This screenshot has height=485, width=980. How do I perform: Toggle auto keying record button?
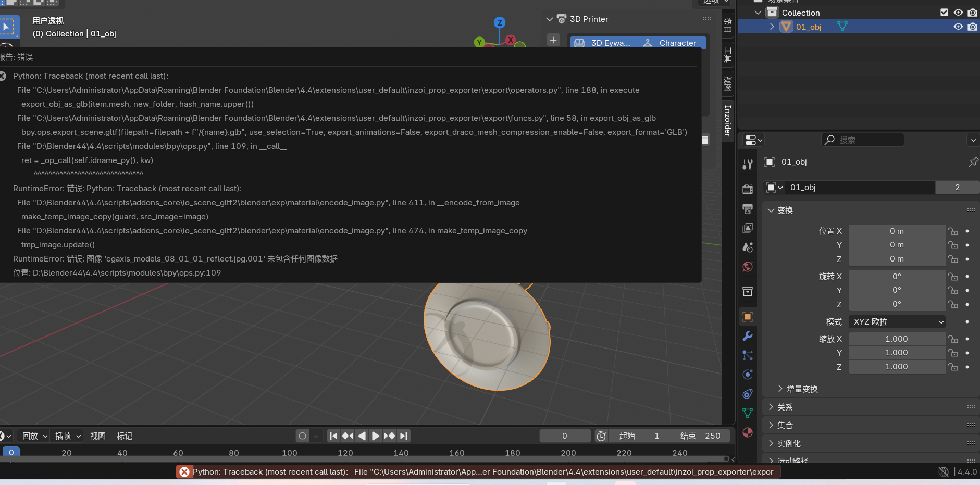[303, 436]
